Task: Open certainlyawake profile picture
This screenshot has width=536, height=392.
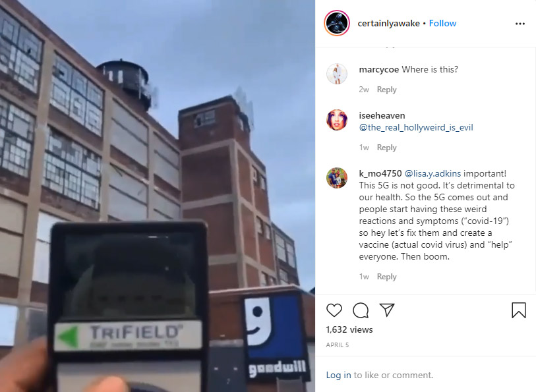Action: coord(337,23)
